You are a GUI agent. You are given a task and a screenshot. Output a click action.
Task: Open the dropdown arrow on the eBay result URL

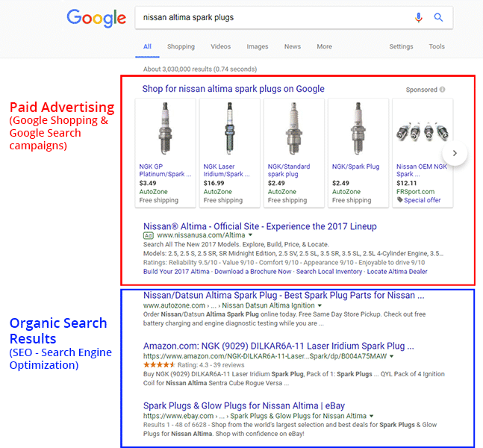pyautogui.click(x=372, y=416)
